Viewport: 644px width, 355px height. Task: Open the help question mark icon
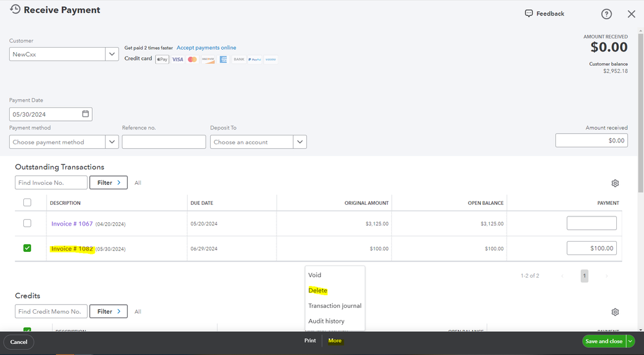[606, 14]
